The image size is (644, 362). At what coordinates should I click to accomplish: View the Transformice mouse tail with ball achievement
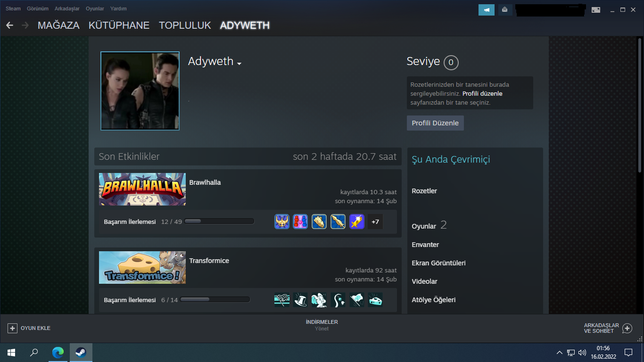pyautogui.click(x=338, y=300)
